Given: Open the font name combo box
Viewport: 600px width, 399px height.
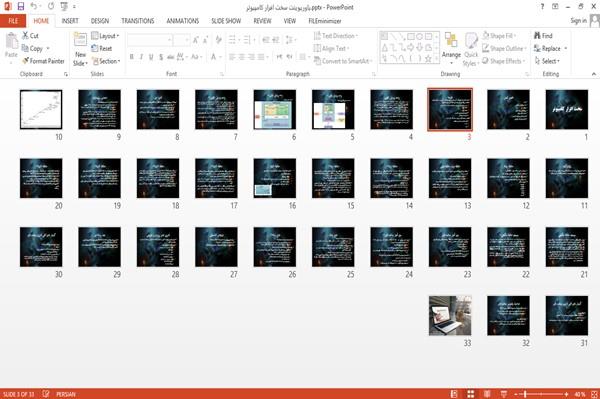Looking at the screenshot, I should [x=150, y=39].
